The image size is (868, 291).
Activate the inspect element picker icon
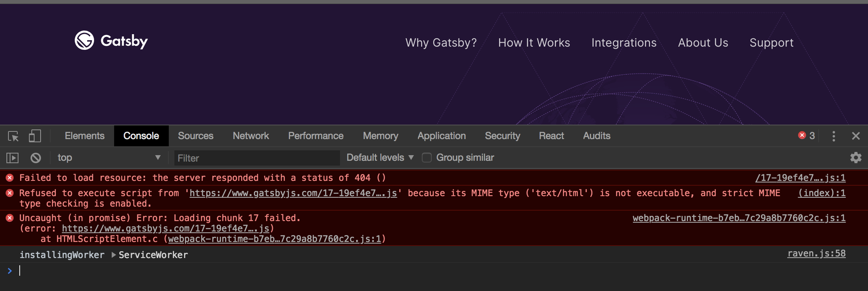click(13, 136)
